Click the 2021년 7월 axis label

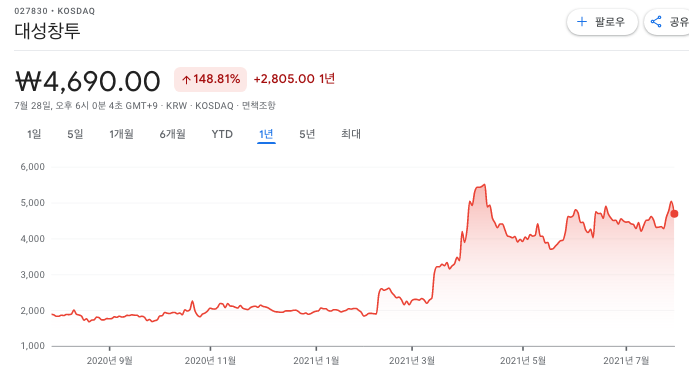(x=626, y=361)
